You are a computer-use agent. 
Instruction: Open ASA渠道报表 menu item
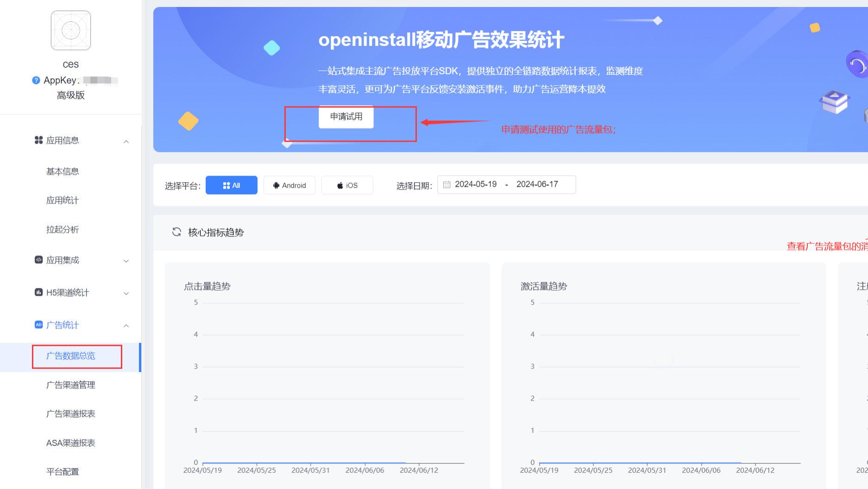70,443
